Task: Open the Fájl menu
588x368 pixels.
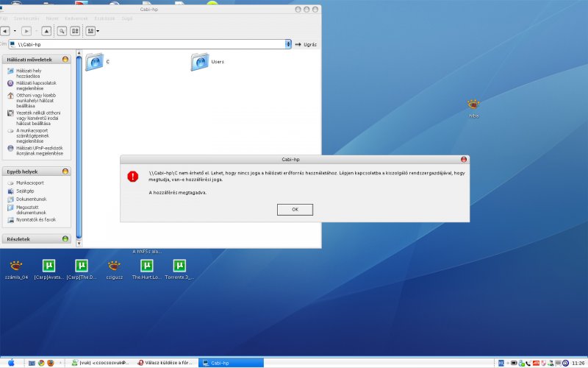Action: click(x=4, y=18)
